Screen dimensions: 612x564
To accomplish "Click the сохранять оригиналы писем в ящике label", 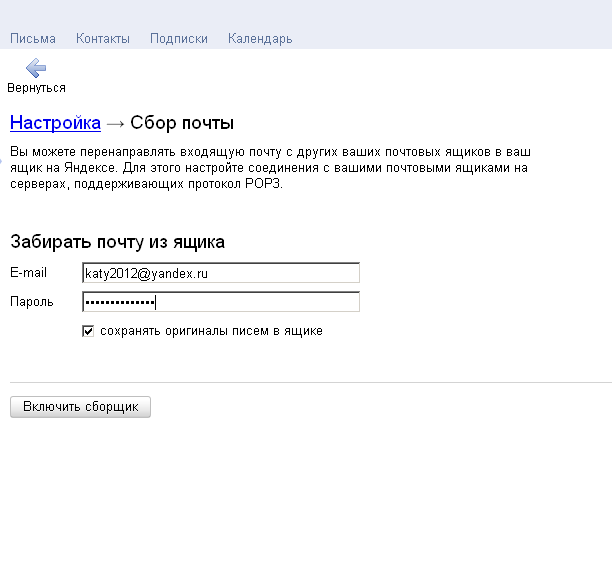I will pyautogui.click(x=211, y=331).
